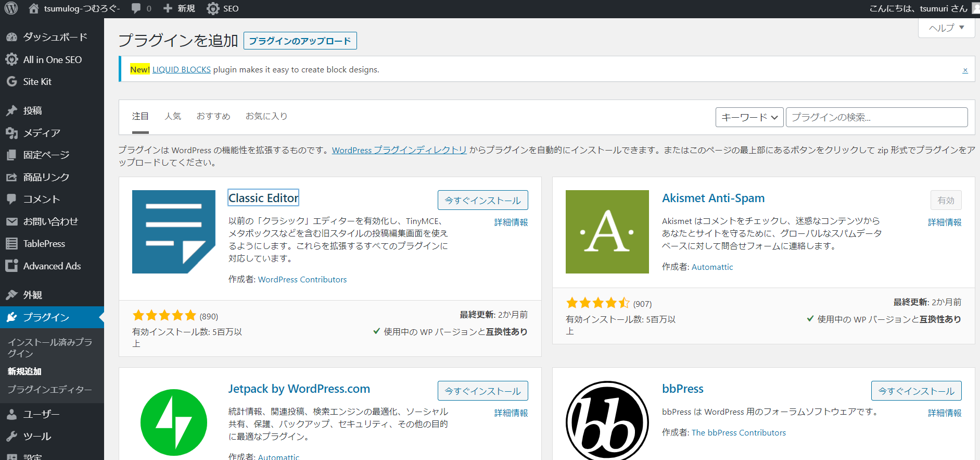This screenshot has height=460, width=980.
Task: Click the bbPress title link
Action: 683,389
